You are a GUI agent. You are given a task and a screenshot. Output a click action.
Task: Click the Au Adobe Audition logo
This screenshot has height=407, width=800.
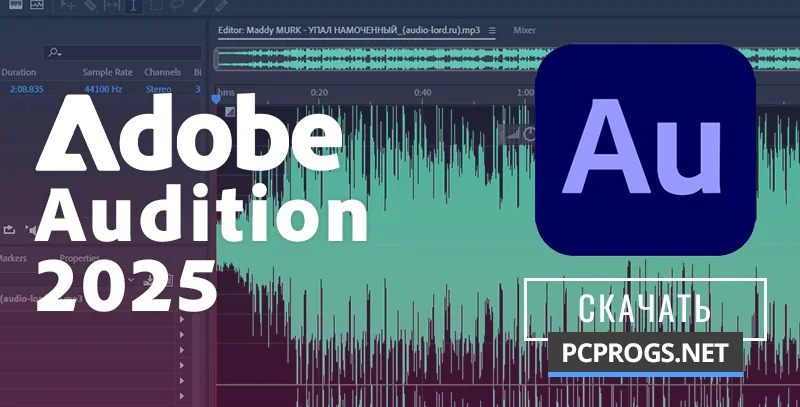(x=645, y=149)
